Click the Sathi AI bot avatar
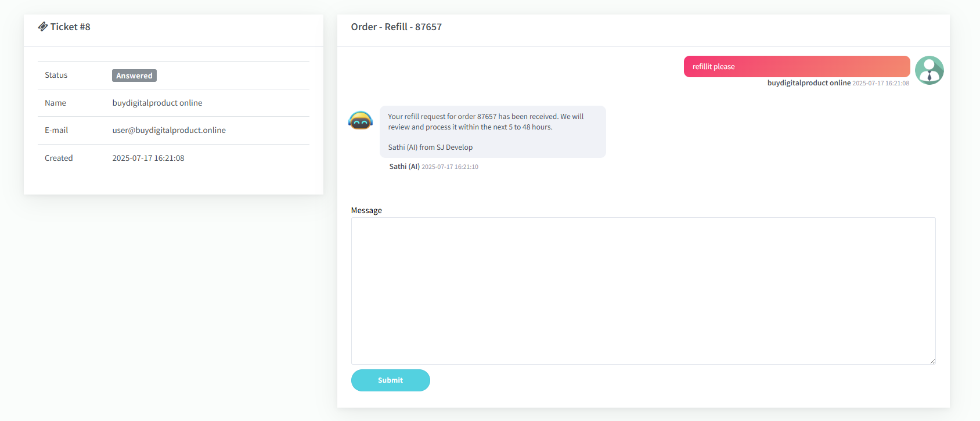 (x=361, y=121)
